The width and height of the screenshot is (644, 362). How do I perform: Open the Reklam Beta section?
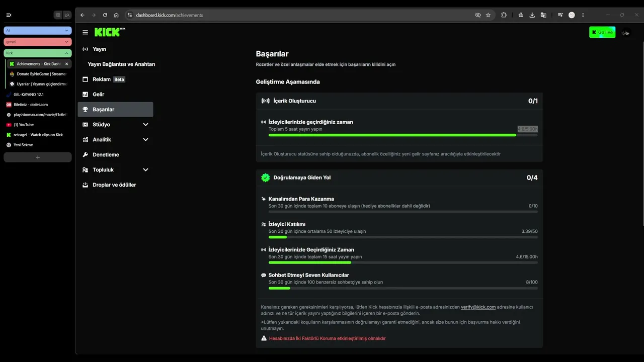tap(116, 79)
